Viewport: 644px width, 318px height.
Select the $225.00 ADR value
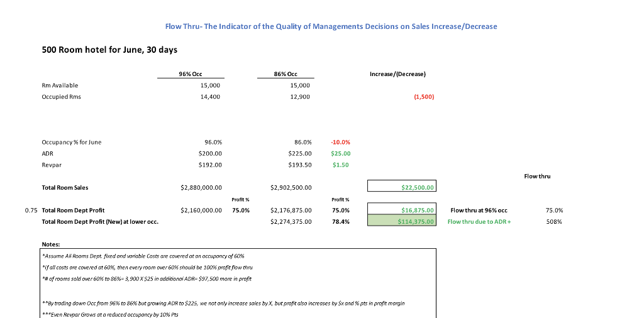pos(300,153)
